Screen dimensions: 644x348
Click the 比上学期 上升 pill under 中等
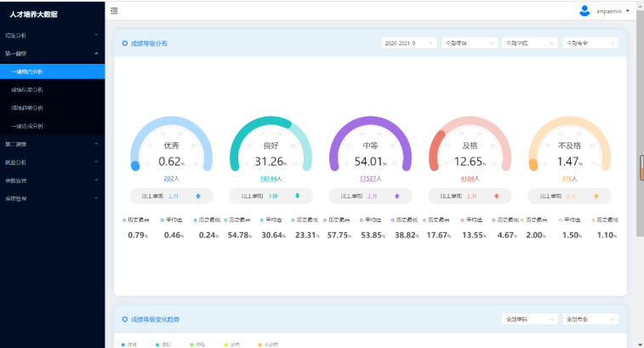pos(370,196)
